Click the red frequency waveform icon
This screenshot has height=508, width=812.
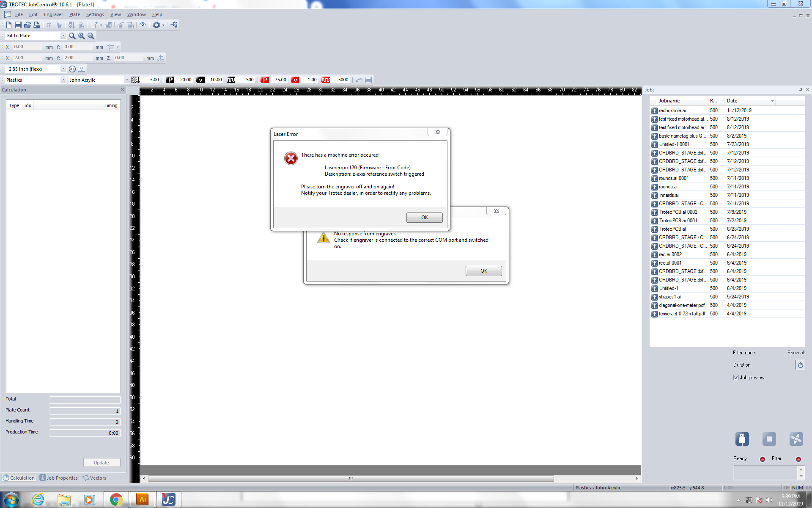pyautogui.click(x=326, y=80)
